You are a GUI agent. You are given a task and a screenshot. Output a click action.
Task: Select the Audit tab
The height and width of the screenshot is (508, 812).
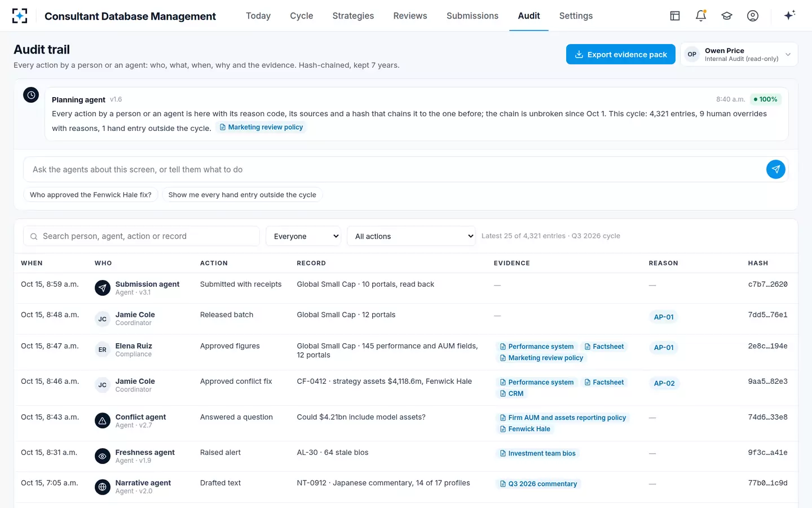click(x=529, y=16)
